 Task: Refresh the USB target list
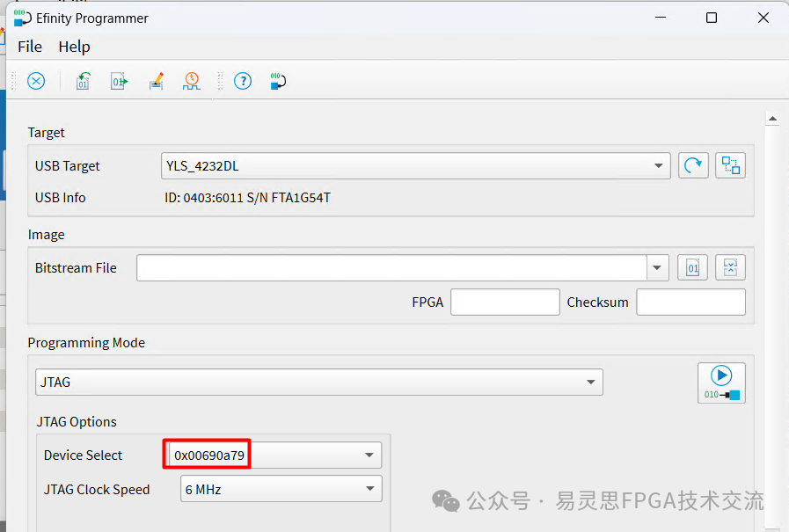(x=693, y=165)
